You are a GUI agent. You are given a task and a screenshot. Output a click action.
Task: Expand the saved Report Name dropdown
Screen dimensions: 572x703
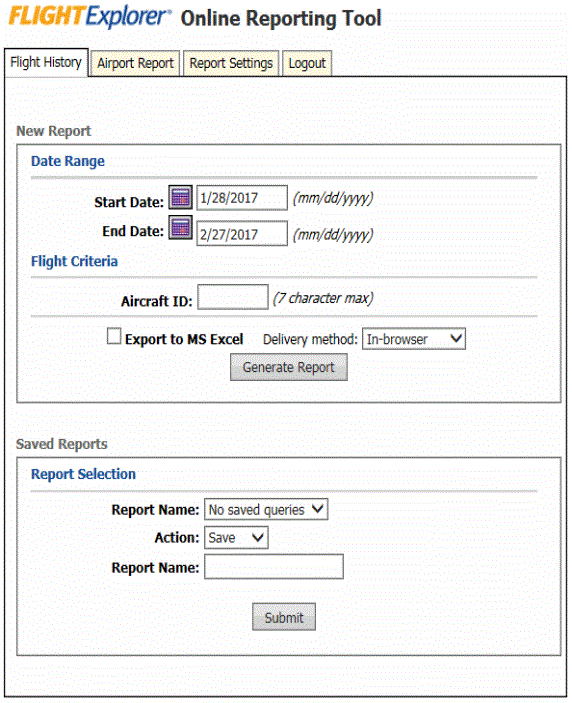[x=266, y=509]
